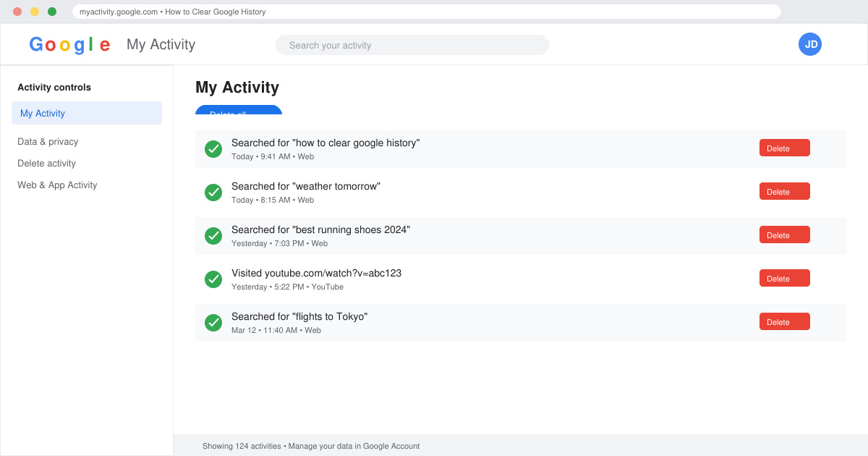Close the window with red button
This screenshot has width=868, height=456.
[x=17, y=12]
